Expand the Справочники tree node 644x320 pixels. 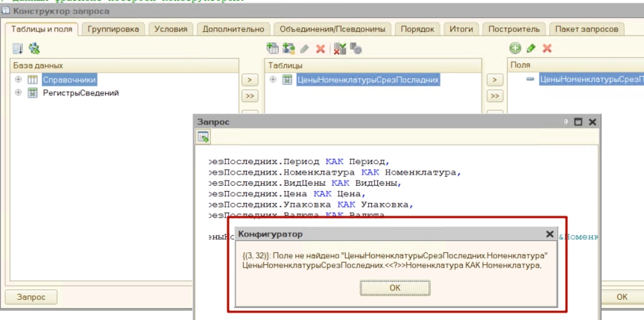coord(17,80)
